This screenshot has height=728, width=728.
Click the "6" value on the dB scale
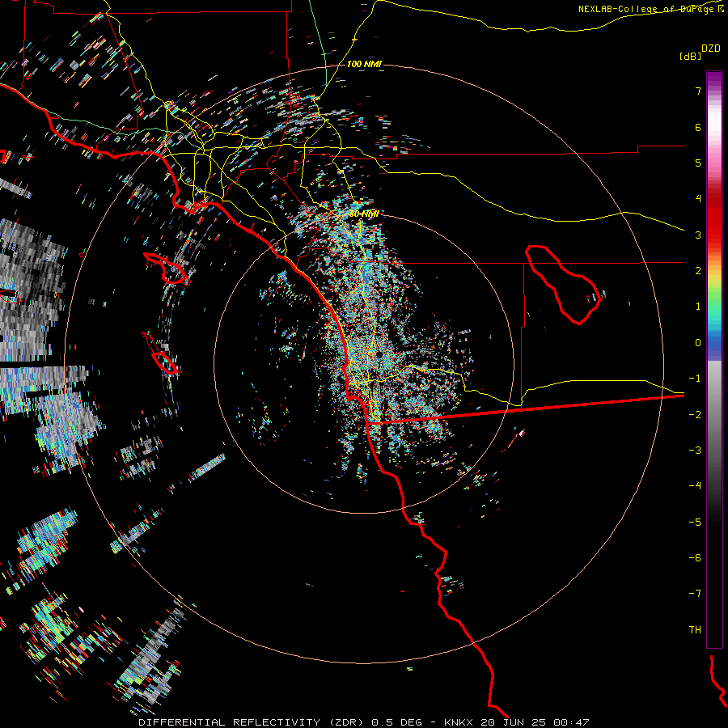[x=698, y=127]
